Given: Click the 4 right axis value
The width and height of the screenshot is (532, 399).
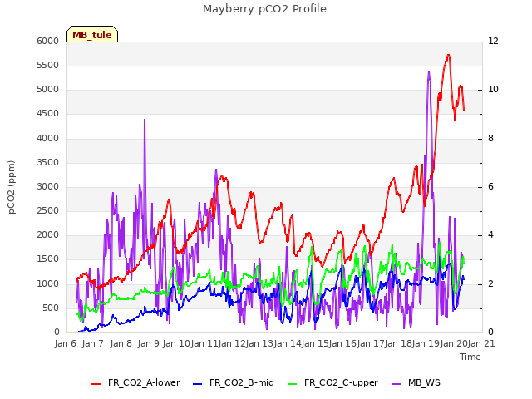Looking at the screenshot, I should point(490,235).
